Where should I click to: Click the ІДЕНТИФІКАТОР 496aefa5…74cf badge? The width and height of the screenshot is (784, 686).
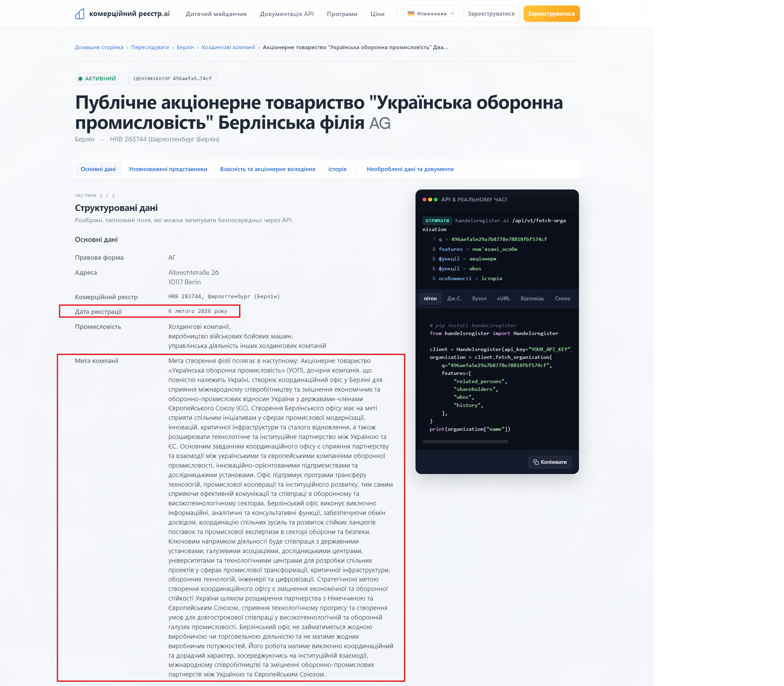(x=172, y=78)
